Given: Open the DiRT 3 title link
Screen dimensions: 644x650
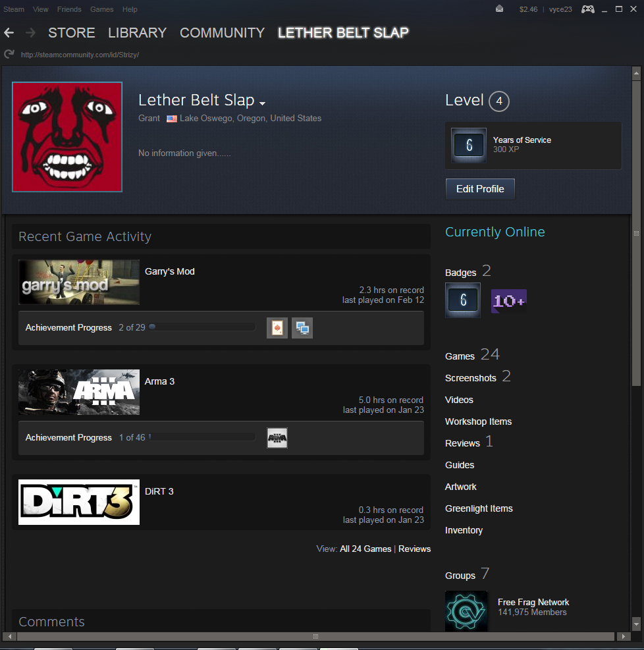Looking at the screenshot, I should 159,491.
